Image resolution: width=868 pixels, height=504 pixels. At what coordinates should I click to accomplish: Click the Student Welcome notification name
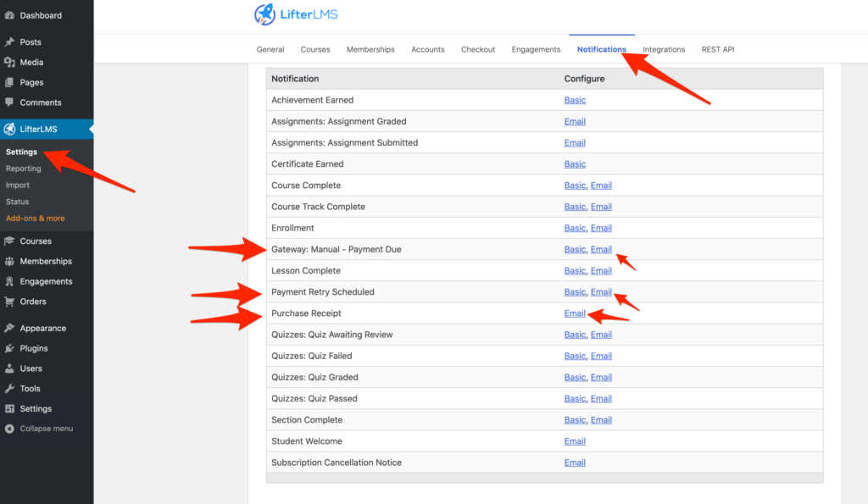coord(307,441)
